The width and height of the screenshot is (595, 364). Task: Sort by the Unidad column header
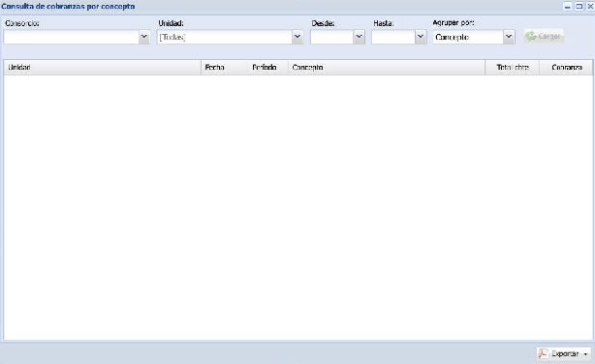102,67
